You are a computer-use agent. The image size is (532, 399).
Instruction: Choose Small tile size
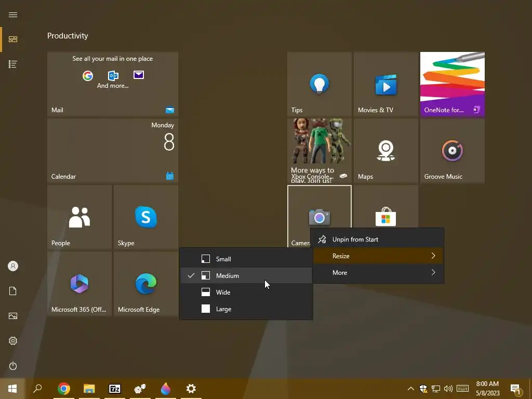point(246,259)
